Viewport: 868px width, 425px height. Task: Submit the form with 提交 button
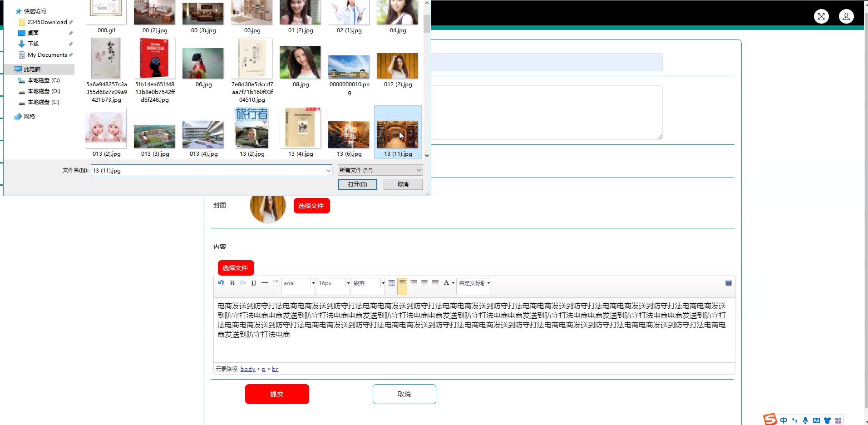click(277, 394)
